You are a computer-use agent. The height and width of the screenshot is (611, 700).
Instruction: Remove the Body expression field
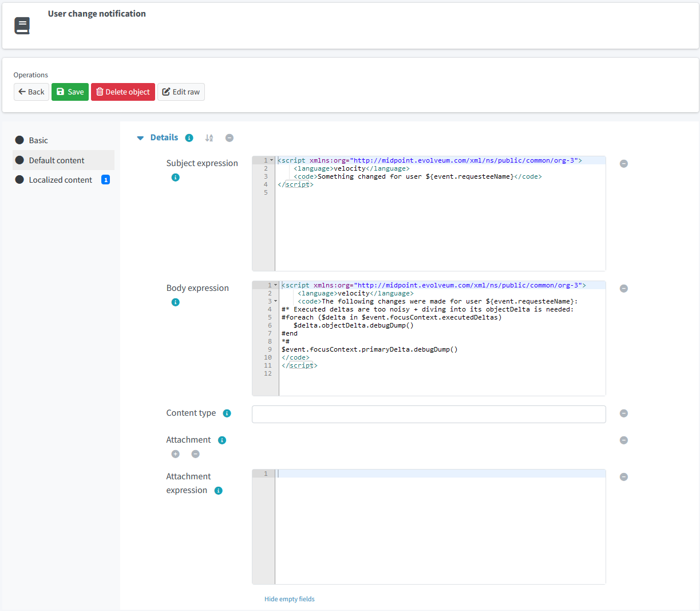coord(624,289)
